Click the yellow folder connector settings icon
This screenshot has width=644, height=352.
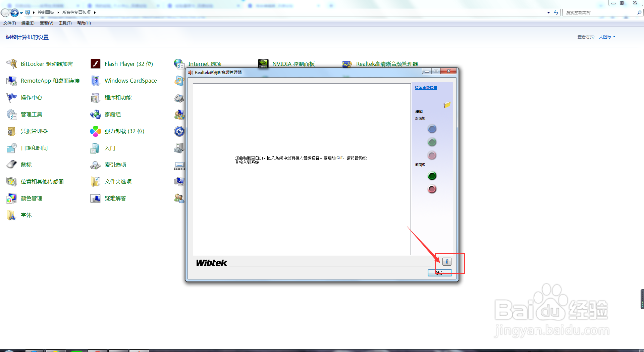point(447,105)
